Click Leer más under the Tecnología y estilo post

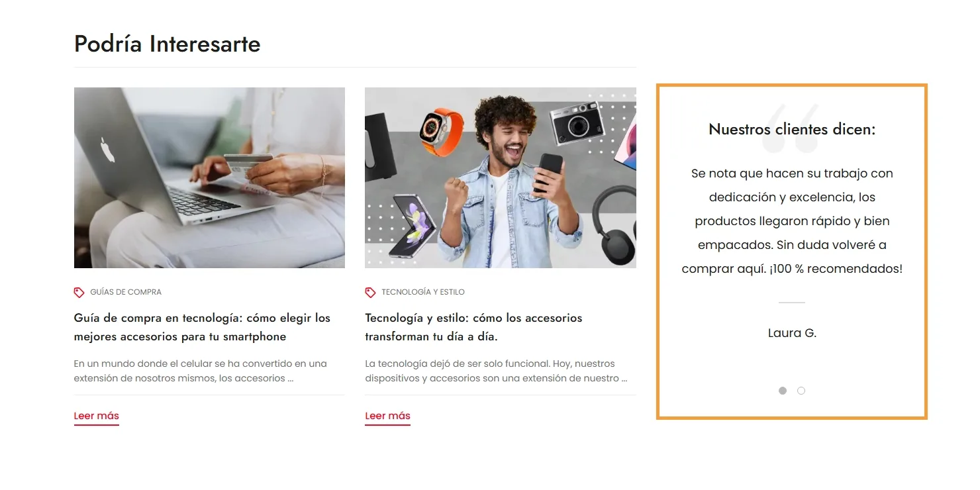coord(388,416)
